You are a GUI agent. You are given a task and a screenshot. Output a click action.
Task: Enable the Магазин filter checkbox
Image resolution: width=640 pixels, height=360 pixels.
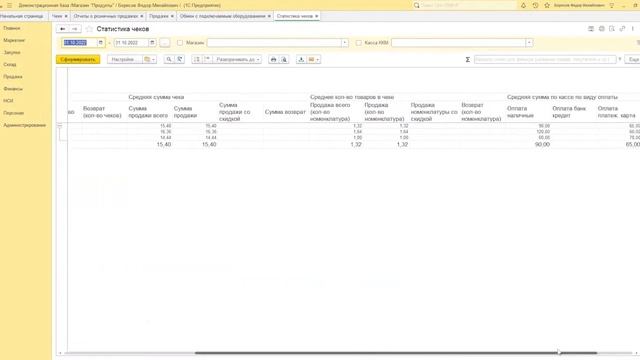click(180, 42)
